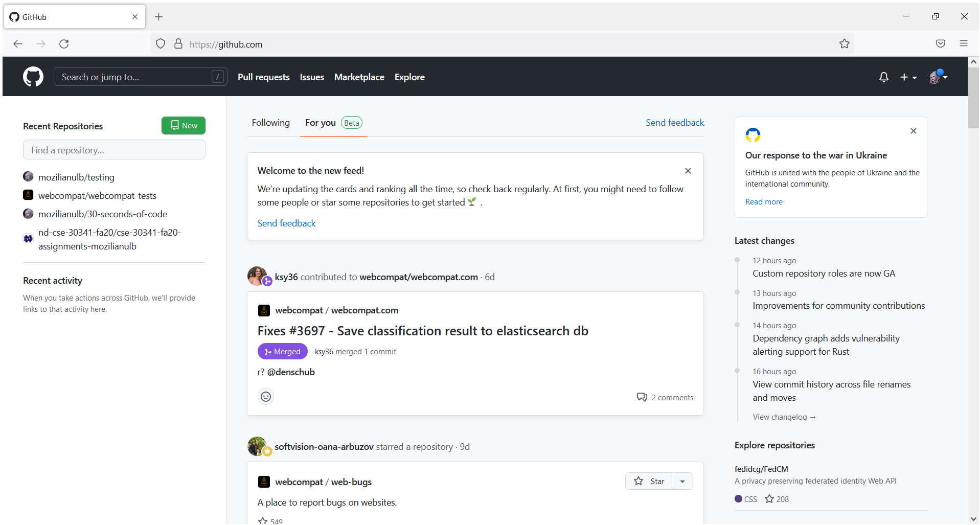Click softvision-oana-arbuzov username link
The width and height of the screenshot is (980, 525).
click(324, 447)
